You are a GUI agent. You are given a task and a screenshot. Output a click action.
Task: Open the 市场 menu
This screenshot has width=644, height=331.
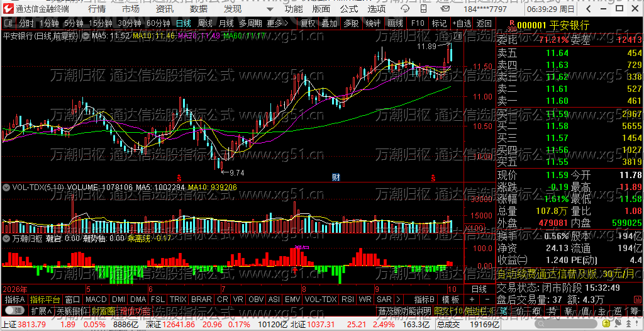[131, 9]
